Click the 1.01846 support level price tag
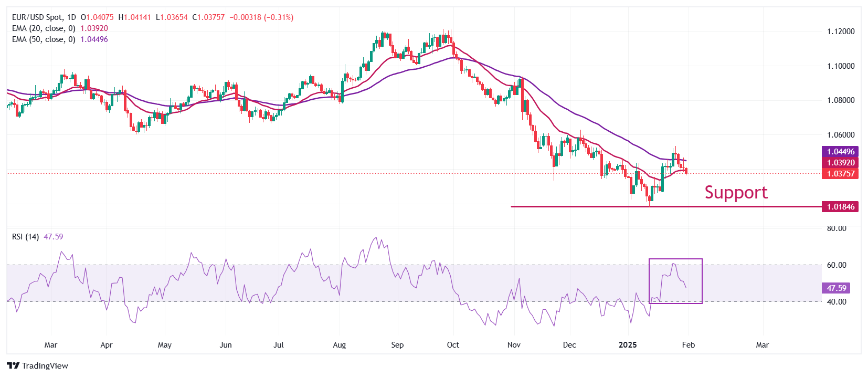Viewport: 868px width, 377px height. point(840,207)
